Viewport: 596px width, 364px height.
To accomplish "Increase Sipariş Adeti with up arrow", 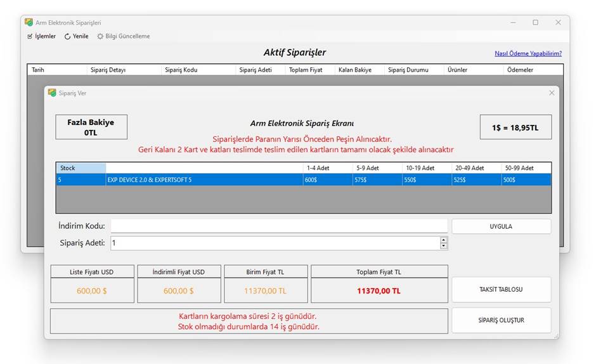I will pyautogui.click(x=443, y=240).
